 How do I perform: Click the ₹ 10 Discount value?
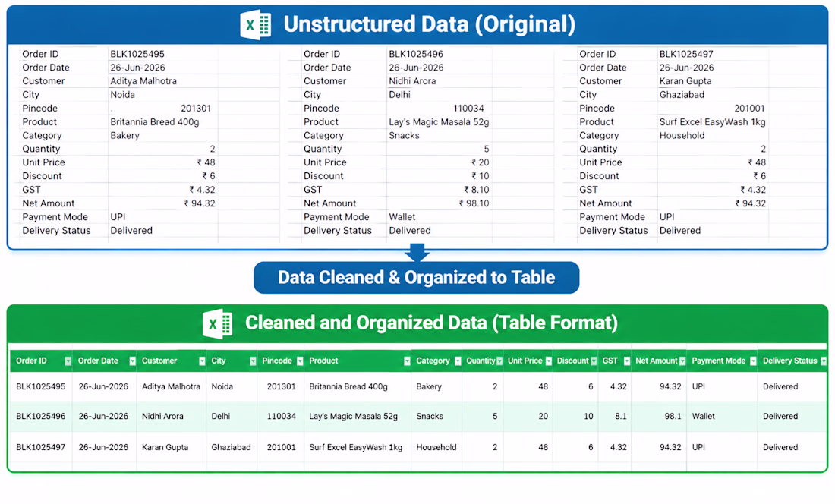click(481, 176)
